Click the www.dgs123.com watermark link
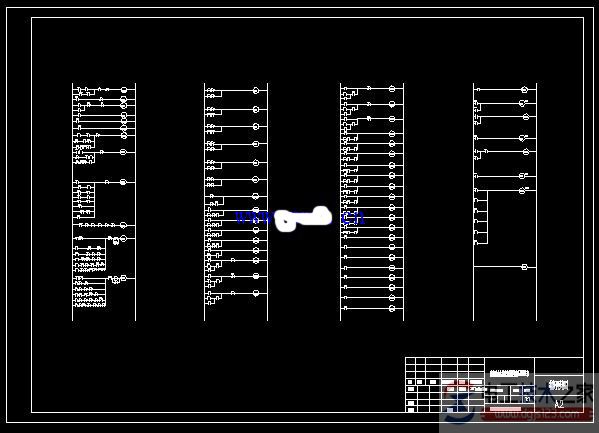This screenshot has width=599, height=433. [x=536, y=414]
